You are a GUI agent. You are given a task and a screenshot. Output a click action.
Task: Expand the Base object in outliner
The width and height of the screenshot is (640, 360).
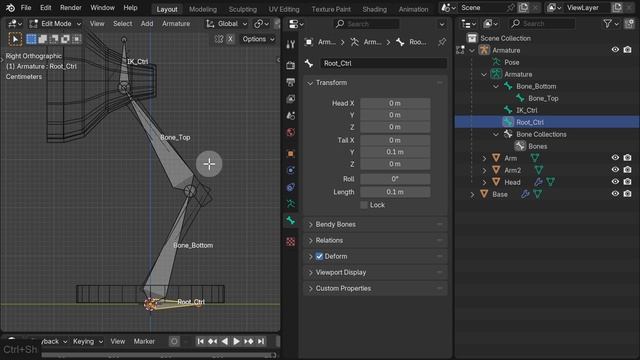472,194
